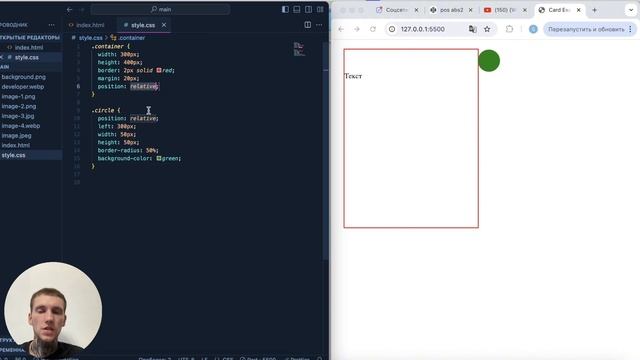640x360 pixels.
Task: Close the style.css editor tab
Action: tap(164, 25)
